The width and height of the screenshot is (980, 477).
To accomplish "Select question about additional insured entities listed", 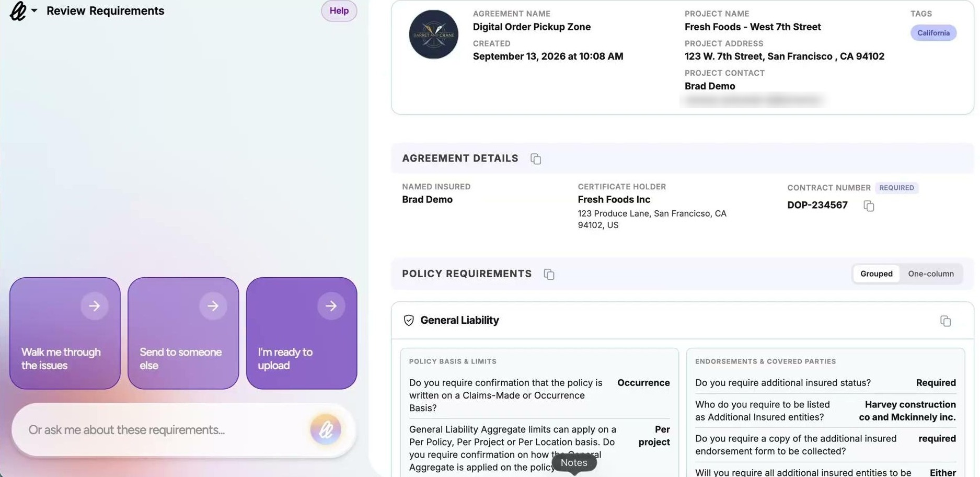I will (762, 411).
